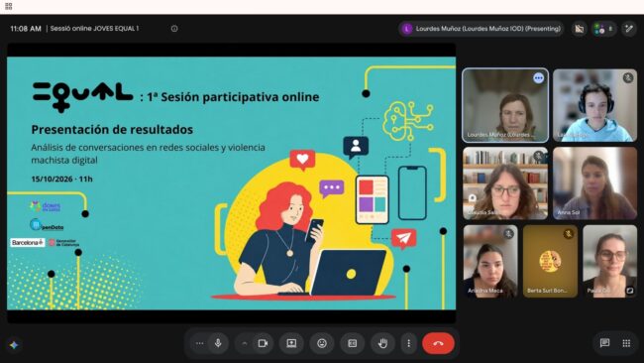
Task: Leave the call with the red hang-up button
Action: (438, 343)
